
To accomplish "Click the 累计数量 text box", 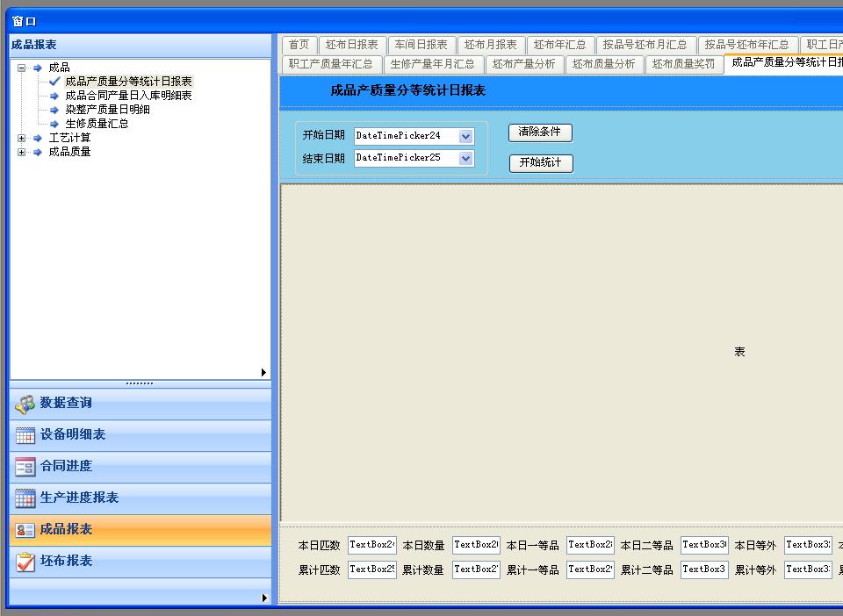I will [x=476, y=569].
